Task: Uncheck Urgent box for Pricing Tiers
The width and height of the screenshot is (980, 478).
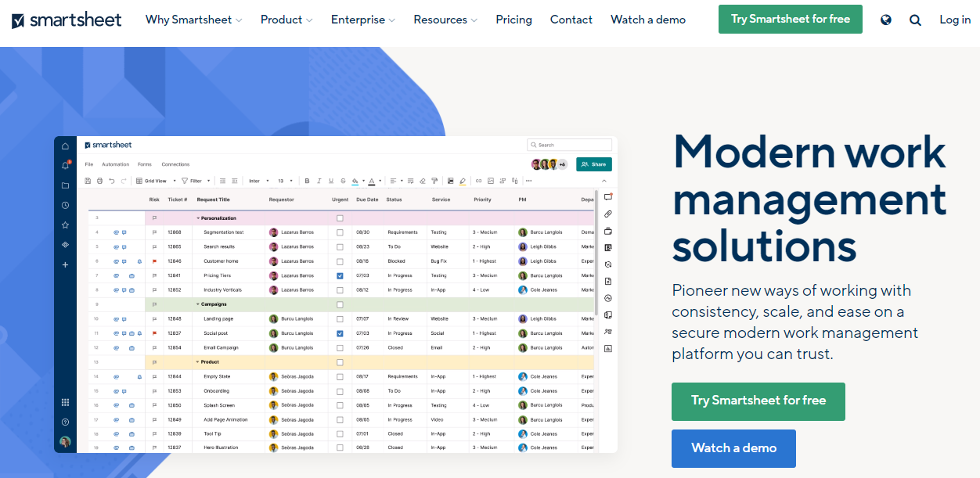Action: coord(340,275)
